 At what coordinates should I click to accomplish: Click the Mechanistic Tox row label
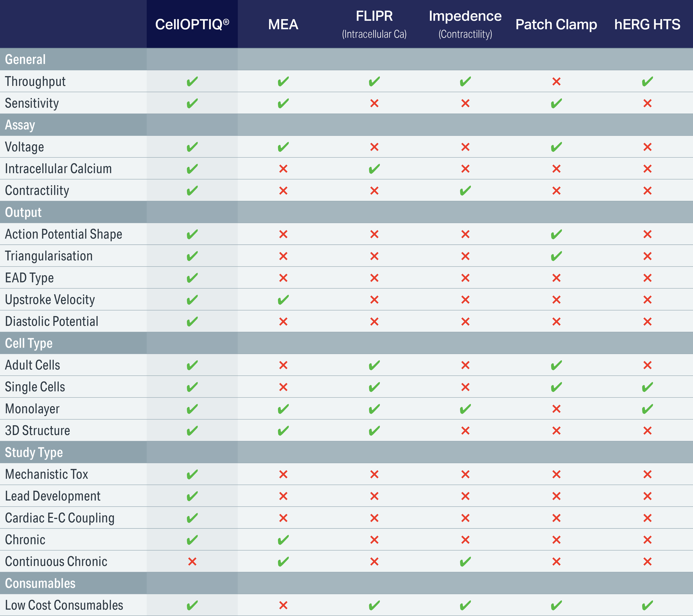tap(47, 474)
